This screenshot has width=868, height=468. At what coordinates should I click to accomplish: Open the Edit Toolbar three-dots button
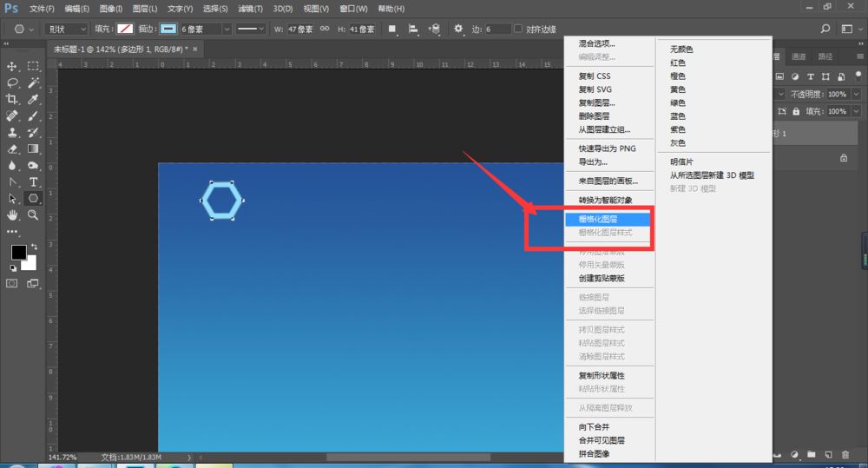tap(11, 232)
